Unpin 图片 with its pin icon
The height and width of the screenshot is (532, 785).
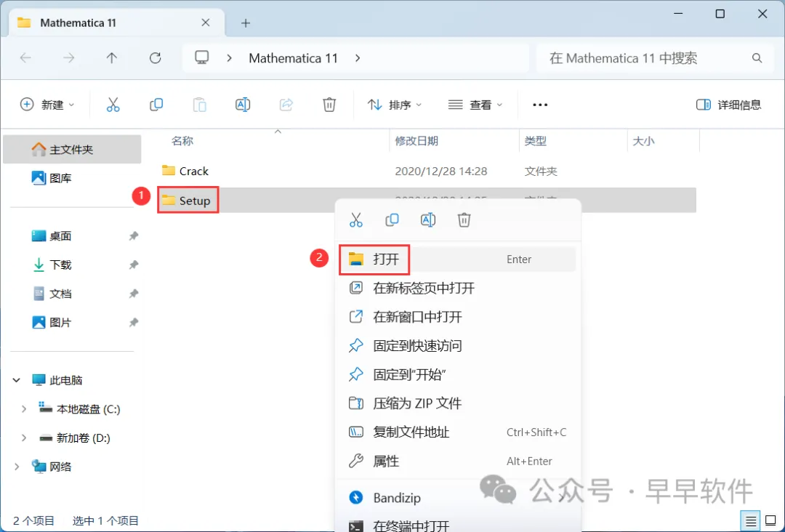pos(133,323)
